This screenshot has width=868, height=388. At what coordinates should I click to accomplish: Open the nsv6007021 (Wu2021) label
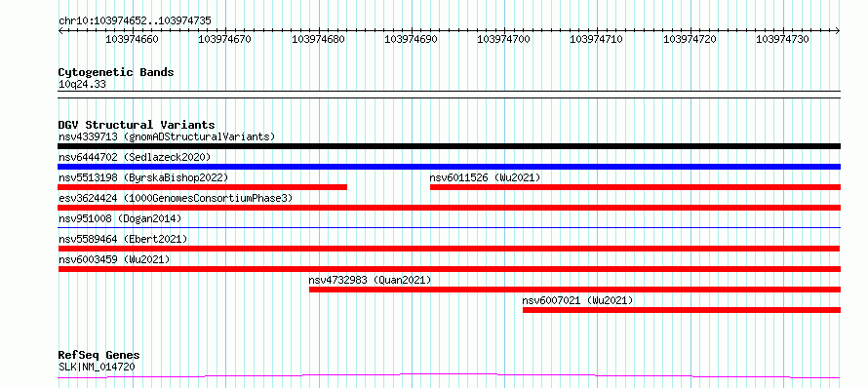578,300
